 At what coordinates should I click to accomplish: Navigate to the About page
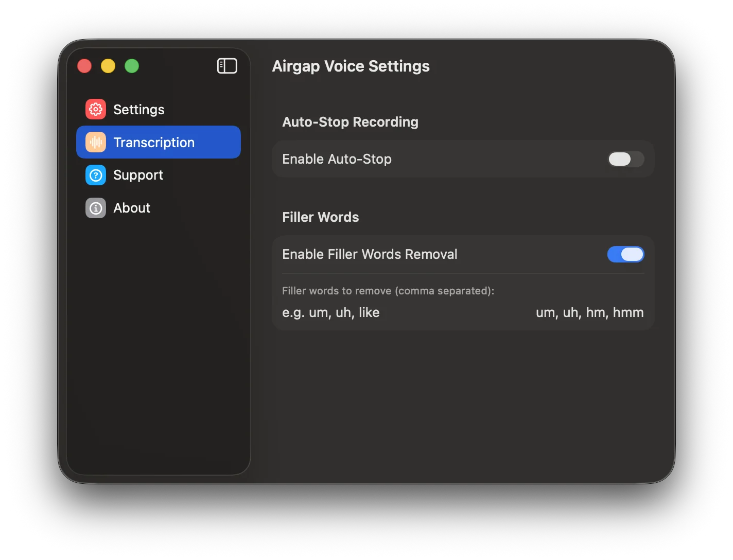132,208
